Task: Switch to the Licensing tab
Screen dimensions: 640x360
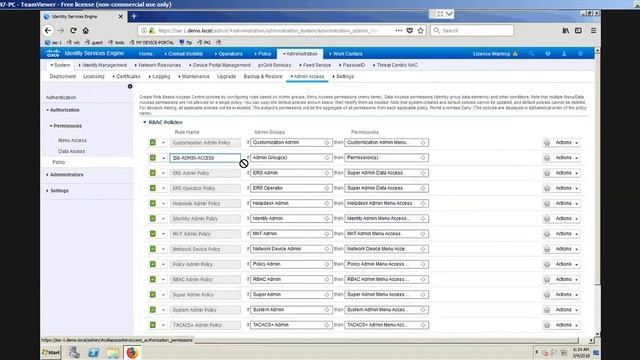Action: click(x=94, y=77)
